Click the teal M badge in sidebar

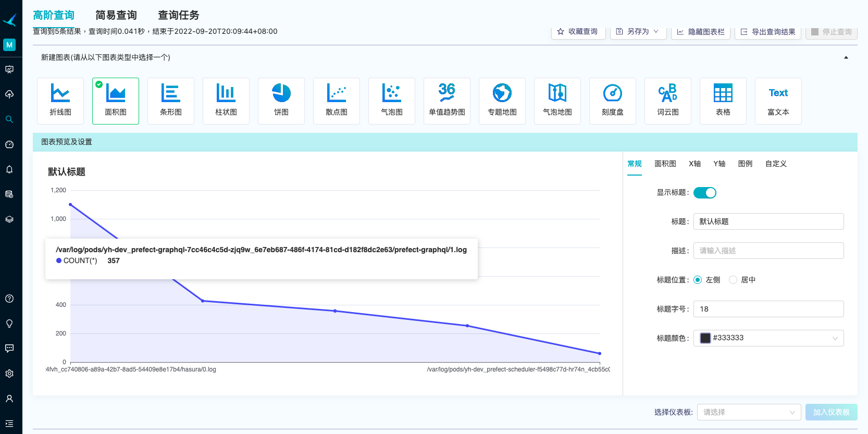click(9, 45)
